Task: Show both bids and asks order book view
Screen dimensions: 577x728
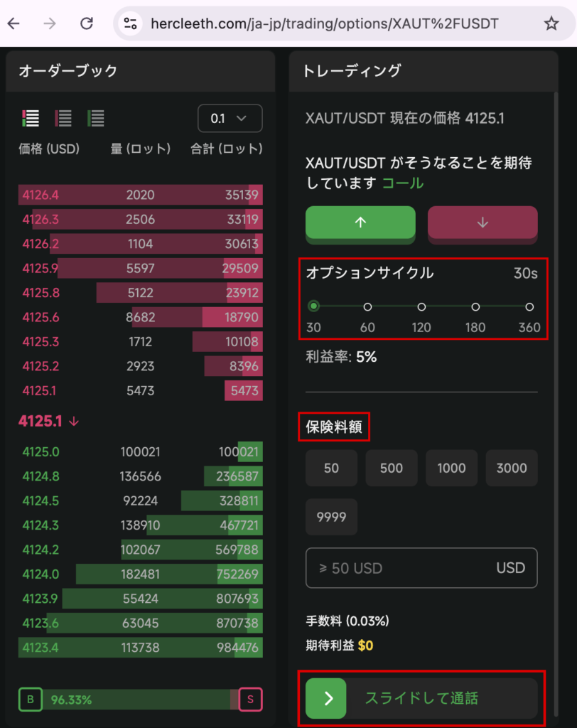Action: click(x=31, y=119)
